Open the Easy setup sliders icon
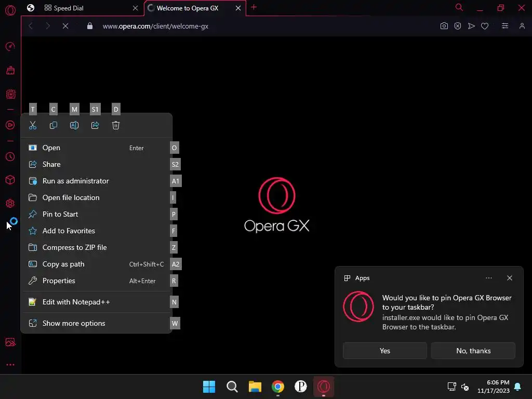This screenshot has height=399, width=532. [x=505, y=26]
